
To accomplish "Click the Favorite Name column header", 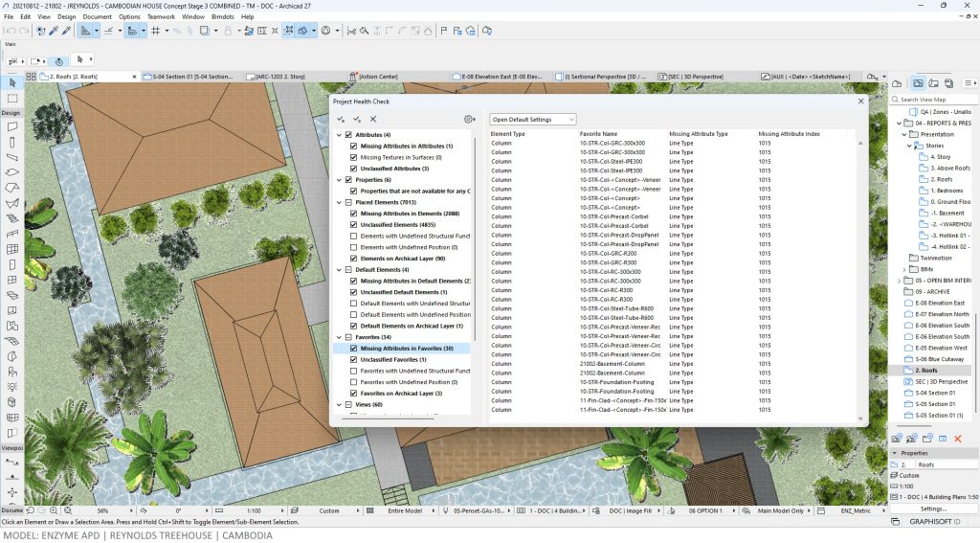I will coord(599,134).
